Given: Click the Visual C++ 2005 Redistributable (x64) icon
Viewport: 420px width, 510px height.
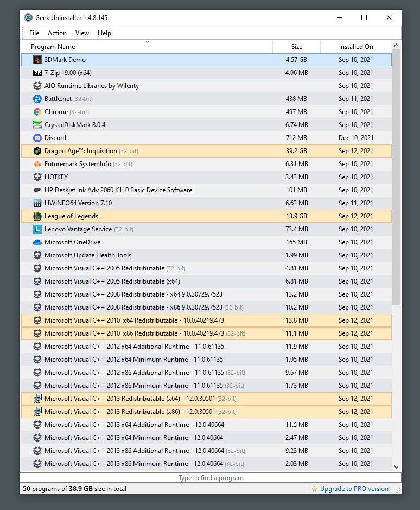Looking at the screenshot, I should click(37, 281).
